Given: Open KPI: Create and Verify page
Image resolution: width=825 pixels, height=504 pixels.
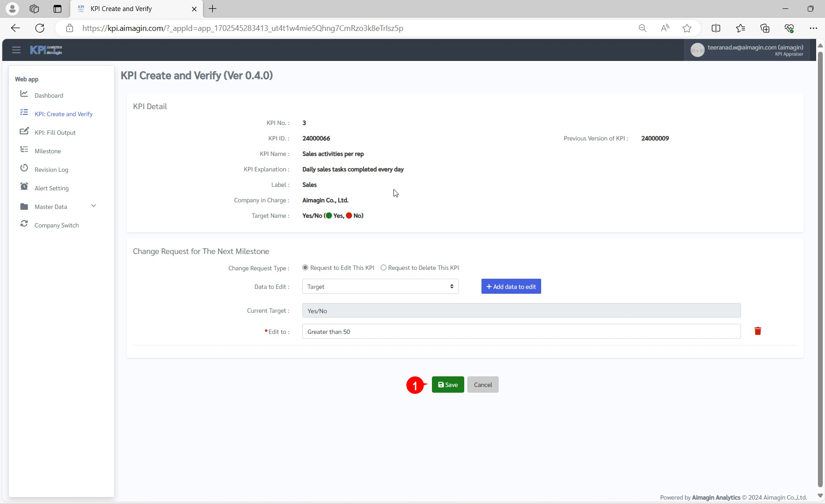Looking at the screenshot, I should (x=64, y=114).
